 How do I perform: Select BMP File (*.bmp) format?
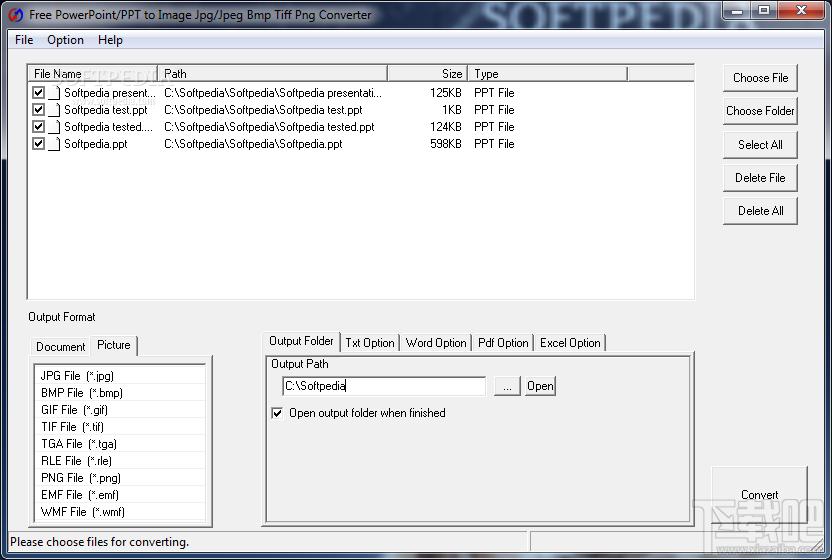(x=119, y=393)
